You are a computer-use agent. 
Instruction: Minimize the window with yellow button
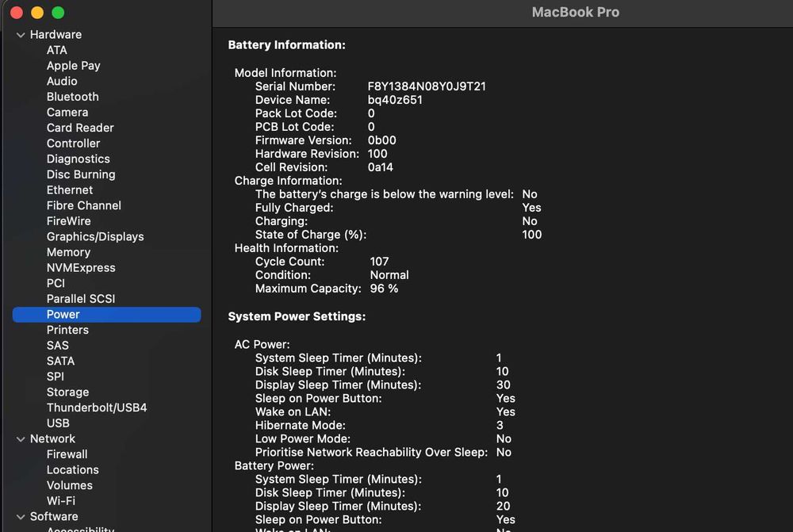coord(37,13)
